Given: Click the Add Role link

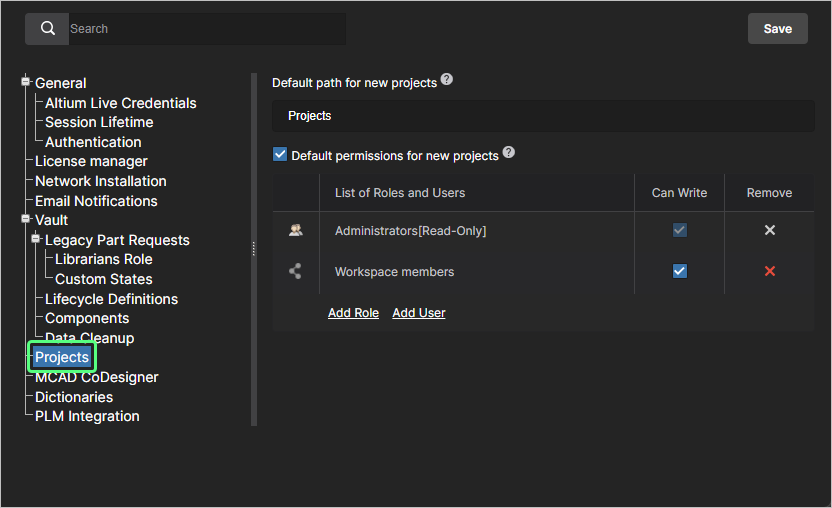Looking at the screenshot, I should tap(353, 313).
